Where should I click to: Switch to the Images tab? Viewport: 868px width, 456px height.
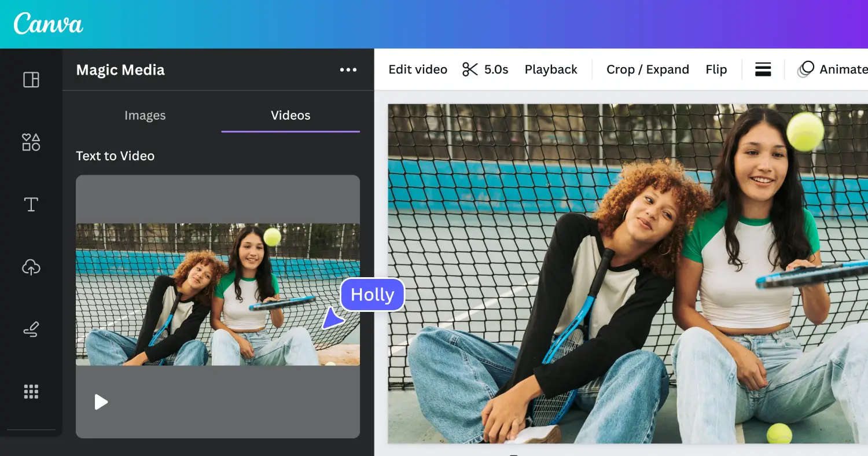[145, 115]
